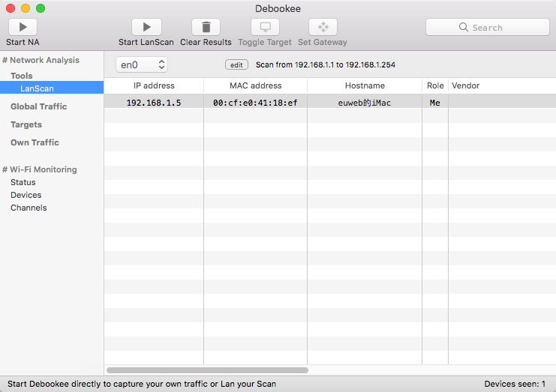Open Targets in the sidebar

click(26, 124)
